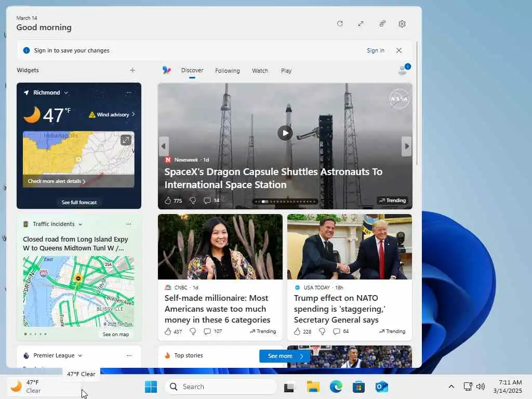The image size is (532, 399).
Task: Click carousel page indicator dots
Action: point(286,202)
